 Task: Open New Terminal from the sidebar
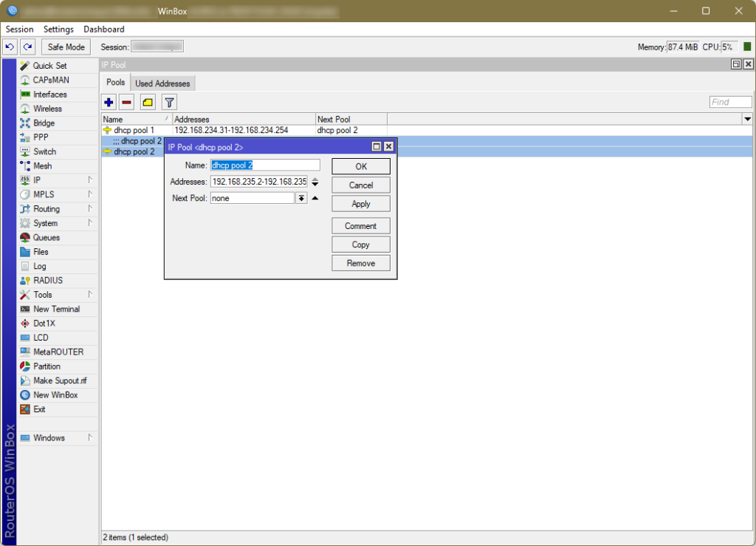click(55, 308)
